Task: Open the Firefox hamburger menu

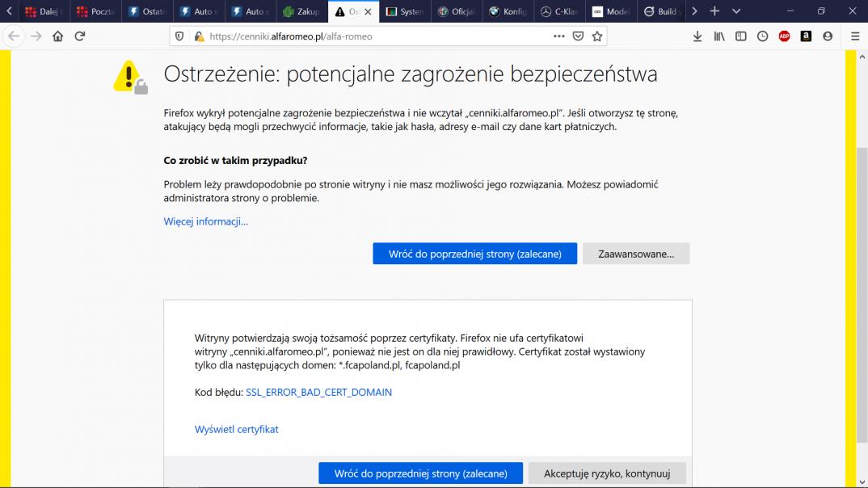Action: pos(855,36)
